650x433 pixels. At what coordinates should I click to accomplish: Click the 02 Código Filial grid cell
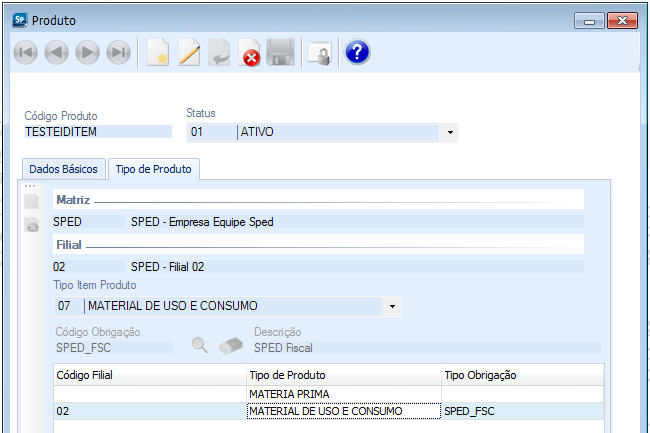click(150, 411)
